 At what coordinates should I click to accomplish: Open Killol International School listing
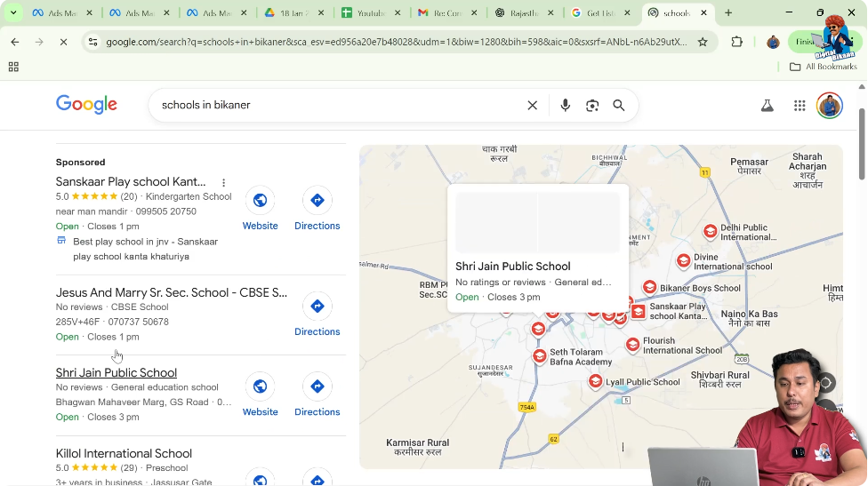tap(124, 453)
